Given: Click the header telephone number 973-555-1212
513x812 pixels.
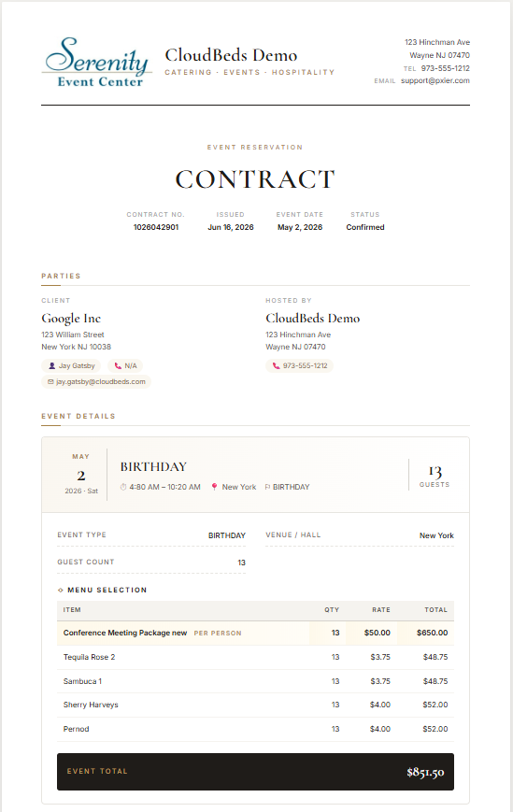Looking at the screenshot, I should [x=445, y=68].
